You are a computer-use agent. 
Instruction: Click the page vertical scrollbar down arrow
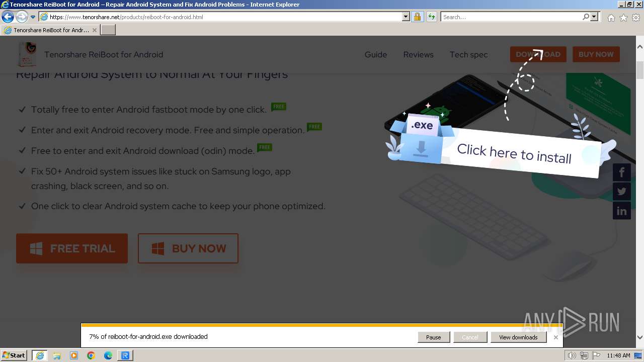[640, 337]
